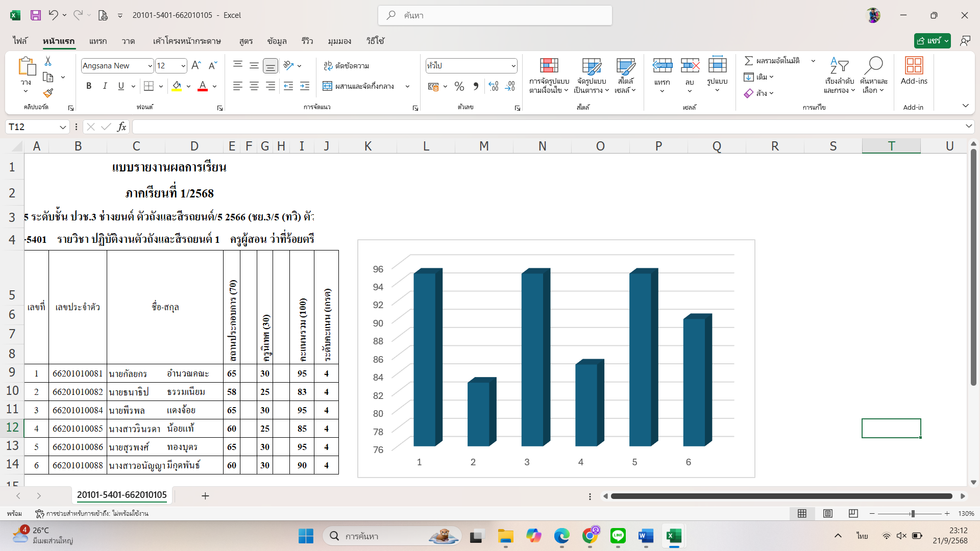Open the Insert ribbon tab
Image resolution: width=980 pixels, height=551 pixels.
[x=97, y=41]
